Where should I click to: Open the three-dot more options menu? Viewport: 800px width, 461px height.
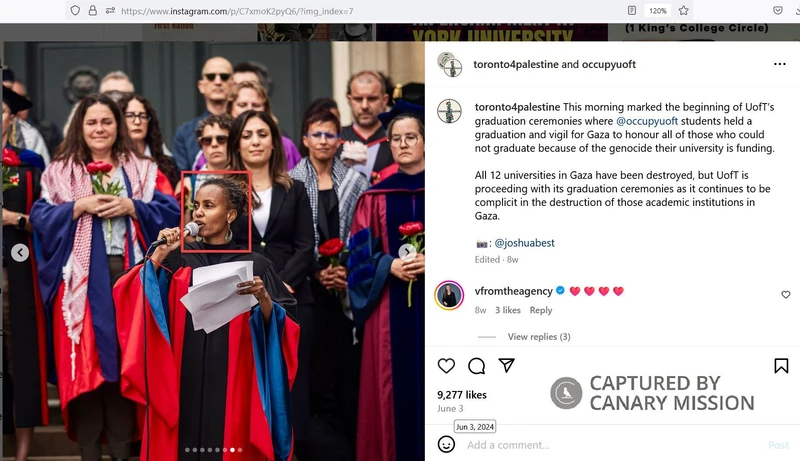[780, 64]
